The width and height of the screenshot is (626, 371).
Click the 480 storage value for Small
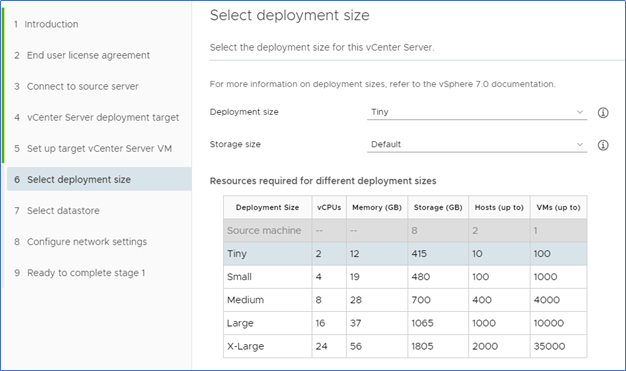421,277
